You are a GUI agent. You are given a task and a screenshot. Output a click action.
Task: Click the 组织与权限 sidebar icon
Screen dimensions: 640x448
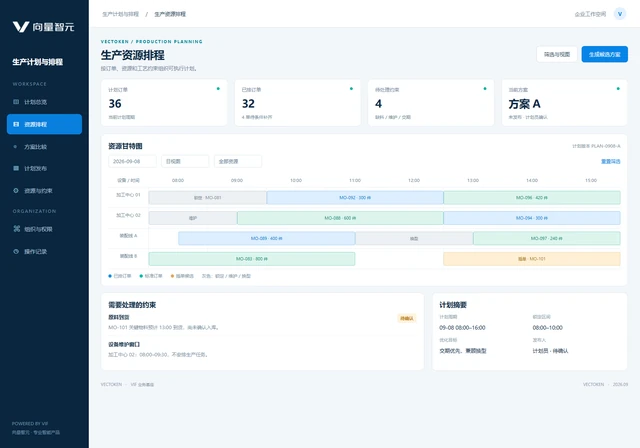pos(16,228)
